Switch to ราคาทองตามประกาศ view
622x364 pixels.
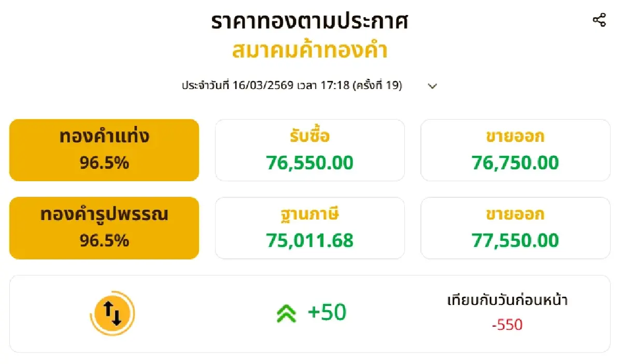coord(310,22)
